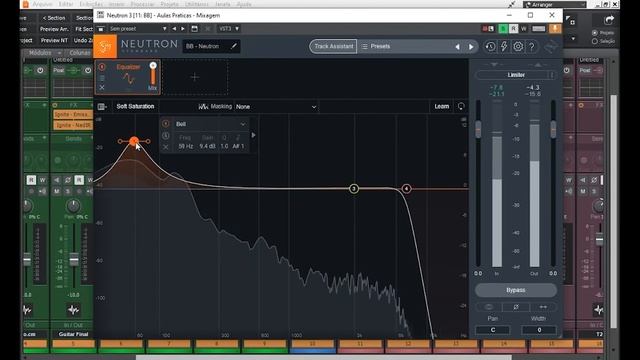This screenshot has width=640, height=360.
Task: Toggle the Bell band power icon
Action: (166, 124)
